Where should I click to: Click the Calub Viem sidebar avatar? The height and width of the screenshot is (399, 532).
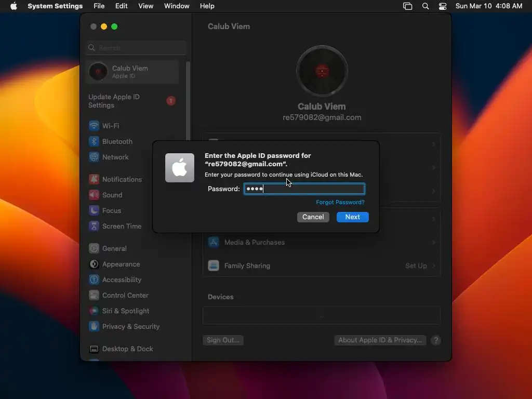(x=98, y=72)
